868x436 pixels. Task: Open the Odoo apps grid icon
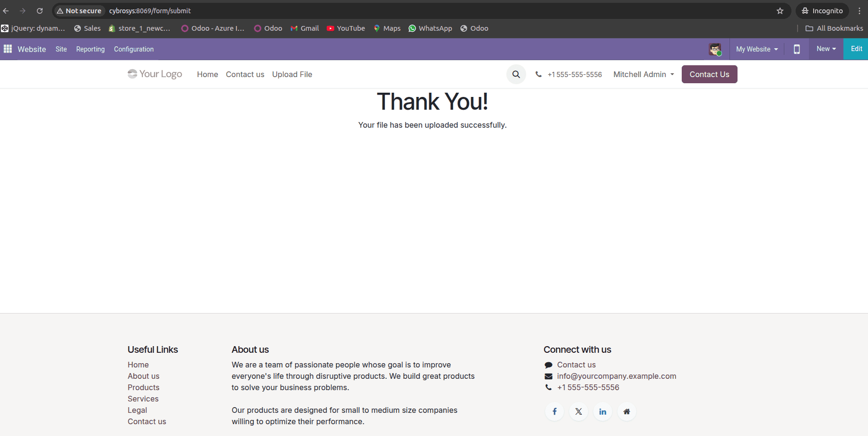(x=8, y=49)
